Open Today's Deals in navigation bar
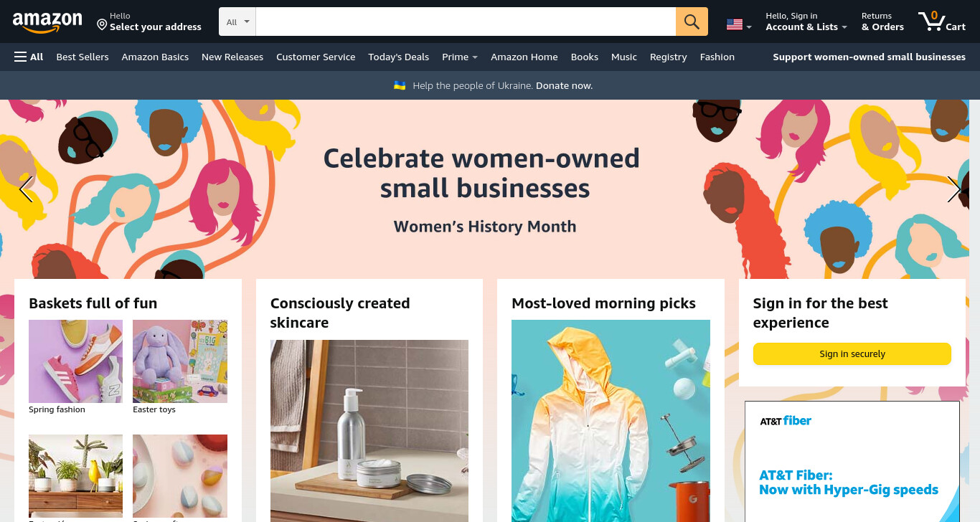Screen dimensions: 980x522 (x=398, y=57)
